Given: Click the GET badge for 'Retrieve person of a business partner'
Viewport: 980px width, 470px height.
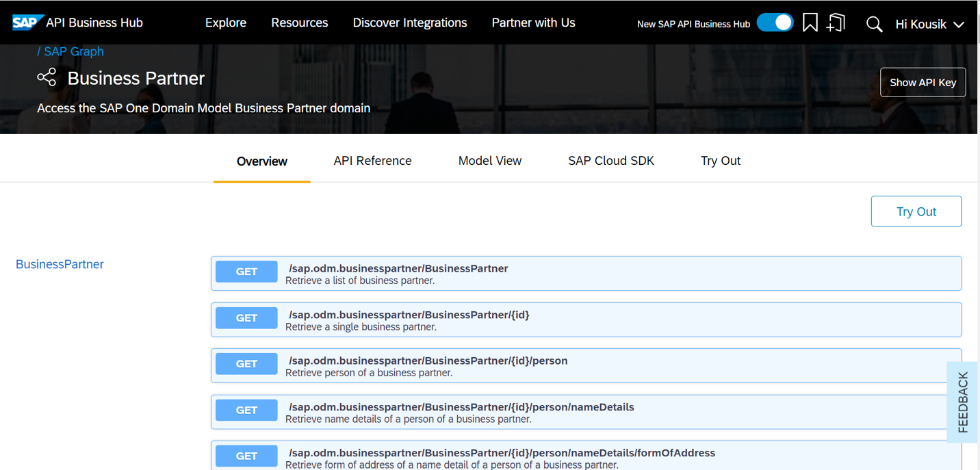Looking at the screenshot, I should 246,364.
